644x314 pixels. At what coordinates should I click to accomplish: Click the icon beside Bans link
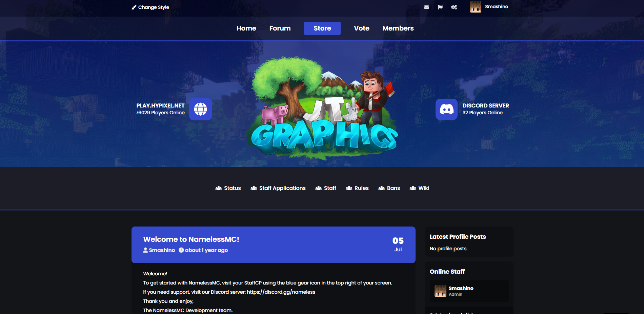pyautogui.click(x=381, y=188)
